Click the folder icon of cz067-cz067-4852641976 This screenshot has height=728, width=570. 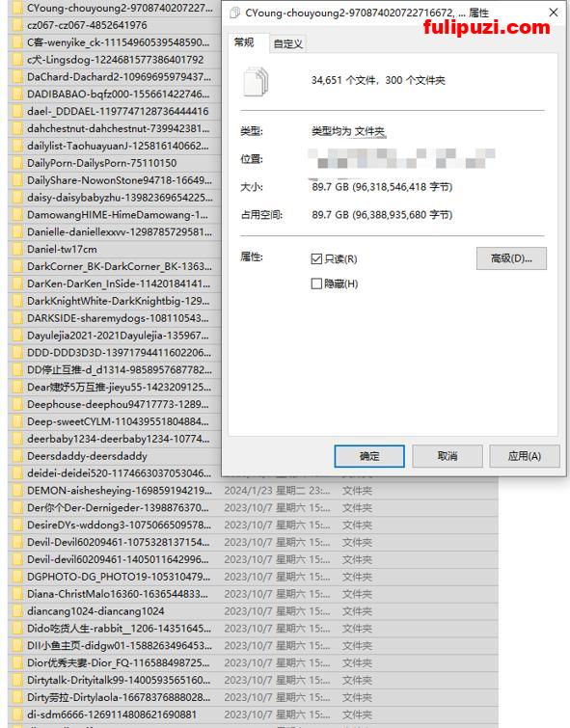17,25
